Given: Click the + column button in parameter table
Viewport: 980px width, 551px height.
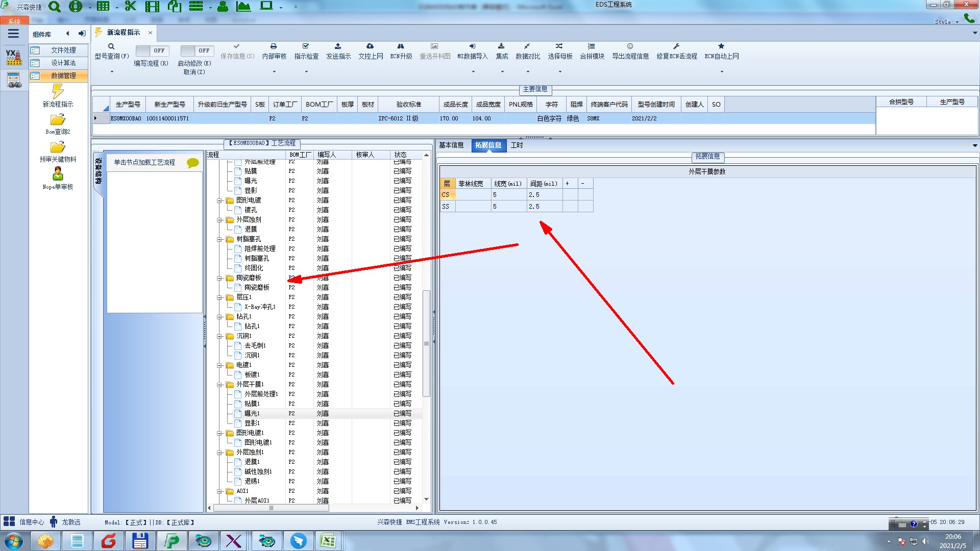Looking at the screenshot, I should pos(567,184).
